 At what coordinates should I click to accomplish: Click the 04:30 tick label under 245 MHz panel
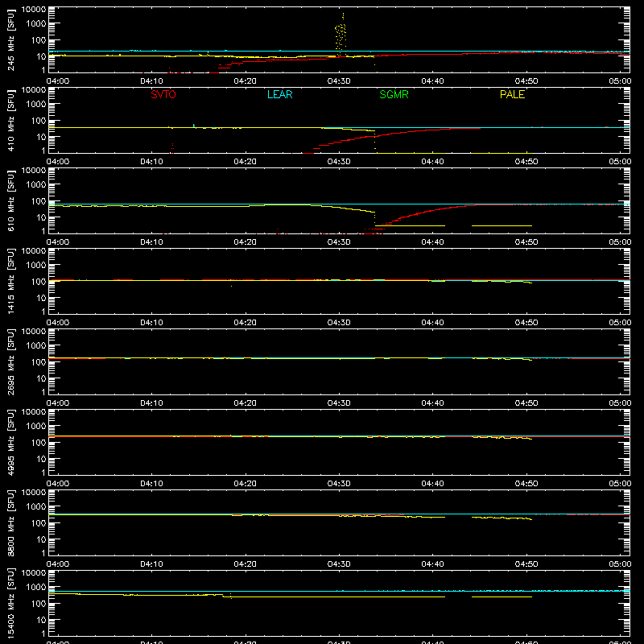pos(339,81)
